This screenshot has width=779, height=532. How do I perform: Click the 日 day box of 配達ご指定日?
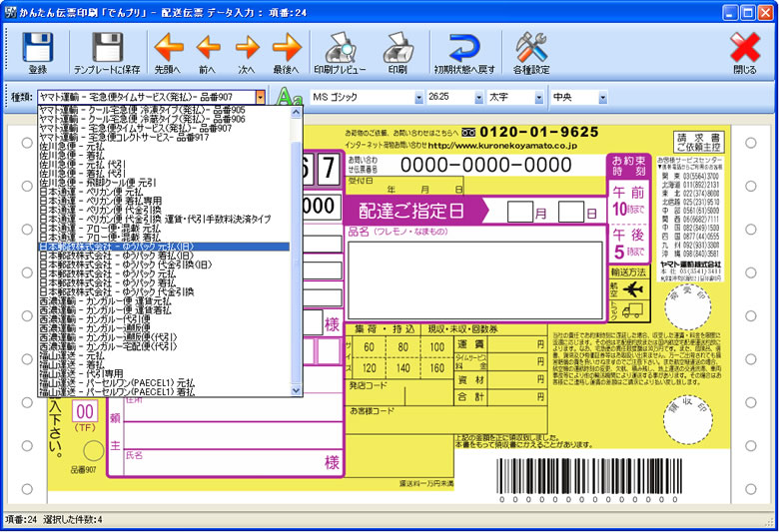[571, 212]
